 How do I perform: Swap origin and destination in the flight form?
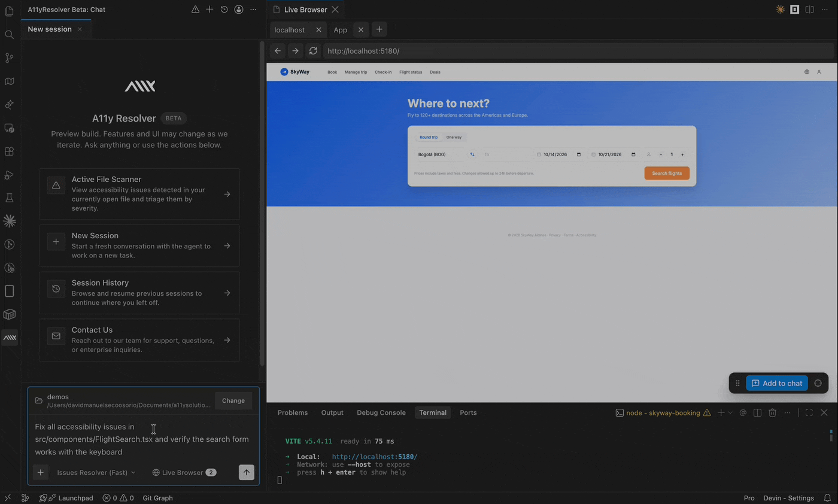point(472,154)
